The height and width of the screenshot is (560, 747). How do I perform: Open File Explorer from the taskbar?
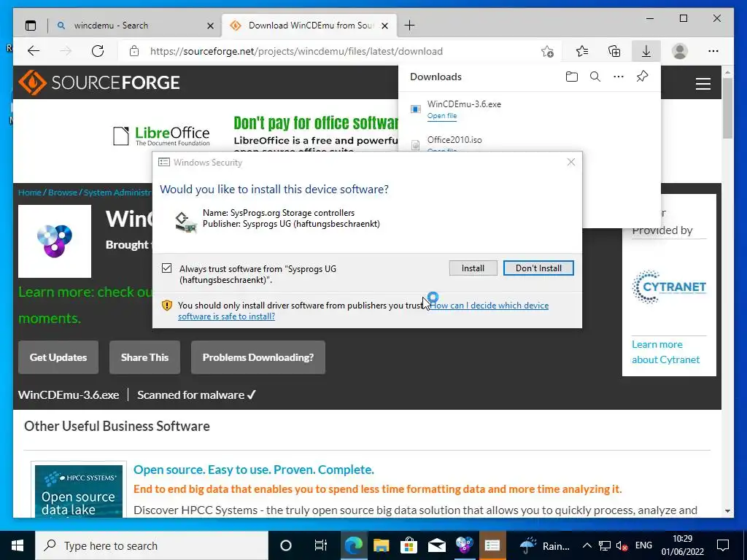381,545
